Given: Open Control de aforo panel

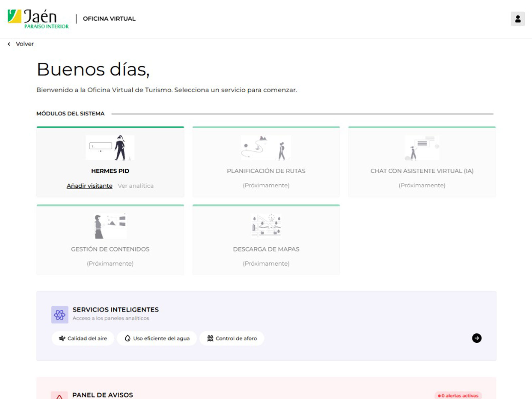Looking at the screenshot, I should pyautogui.click(x=232, y=338).
